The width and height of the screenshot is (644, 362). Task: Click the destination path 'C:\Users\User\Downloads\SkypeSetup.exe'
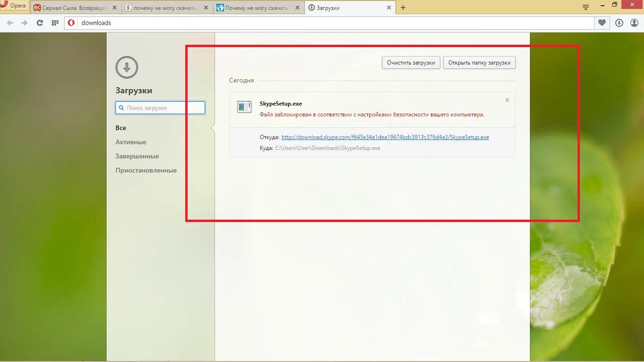pos(328,148)
